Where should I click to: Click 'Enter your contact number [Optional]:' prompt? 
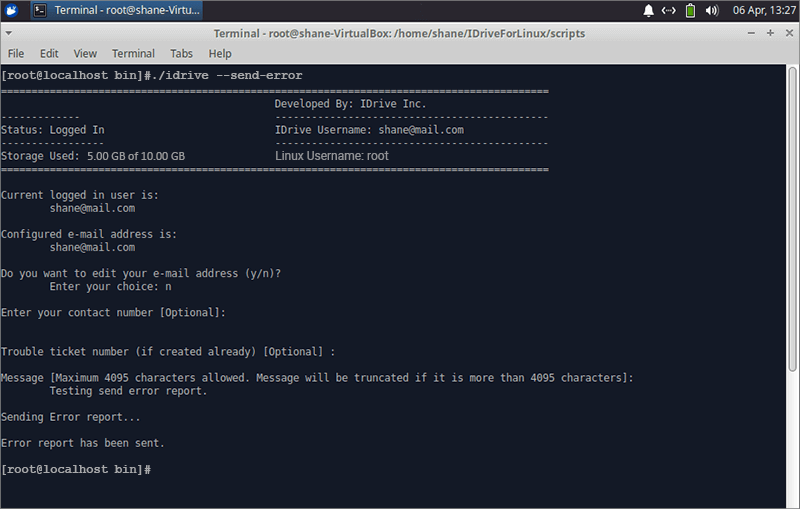point(113,313)
